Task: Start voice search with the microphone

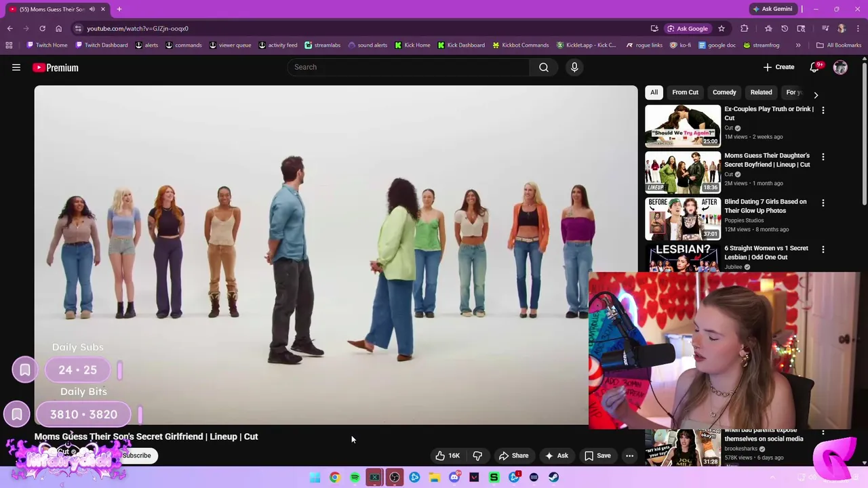Action: pyautogui.click(x=574, y=67)
